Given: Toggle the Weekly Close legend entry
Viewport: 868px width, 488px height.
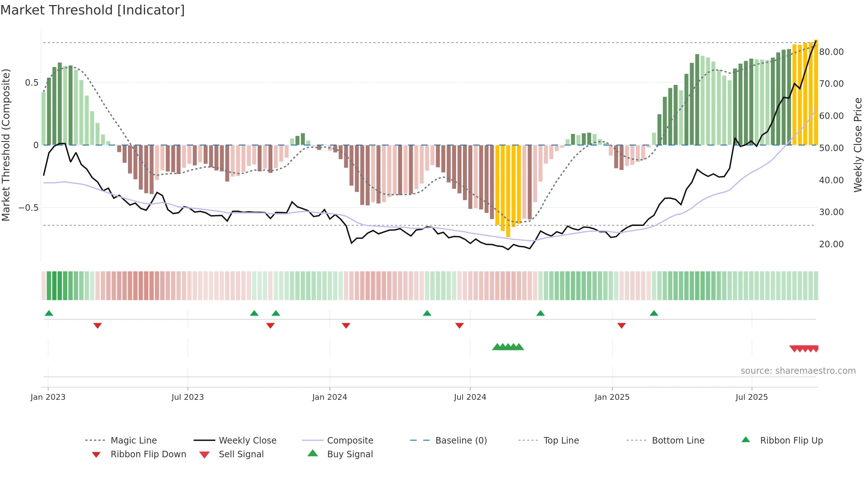Looking at the screenshot, I should click(x=235, y=440).
